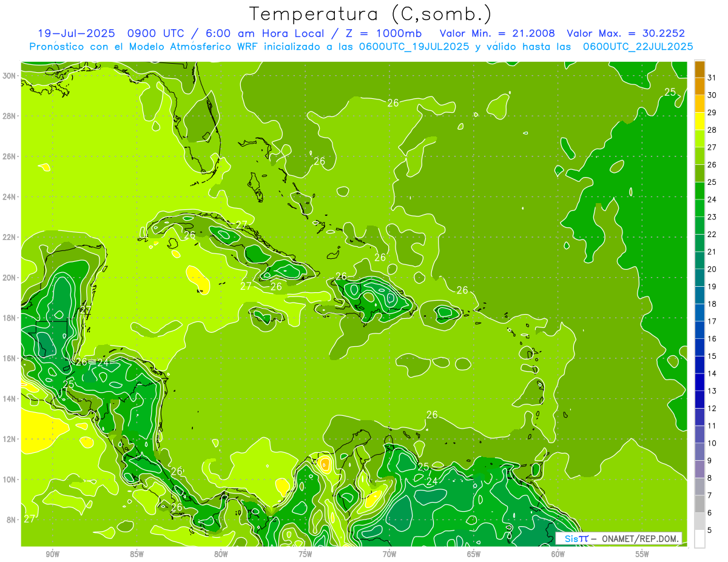Click the 26N latitude axis label
The height and width of the screenshot is (562, 728).
(10, 156)
